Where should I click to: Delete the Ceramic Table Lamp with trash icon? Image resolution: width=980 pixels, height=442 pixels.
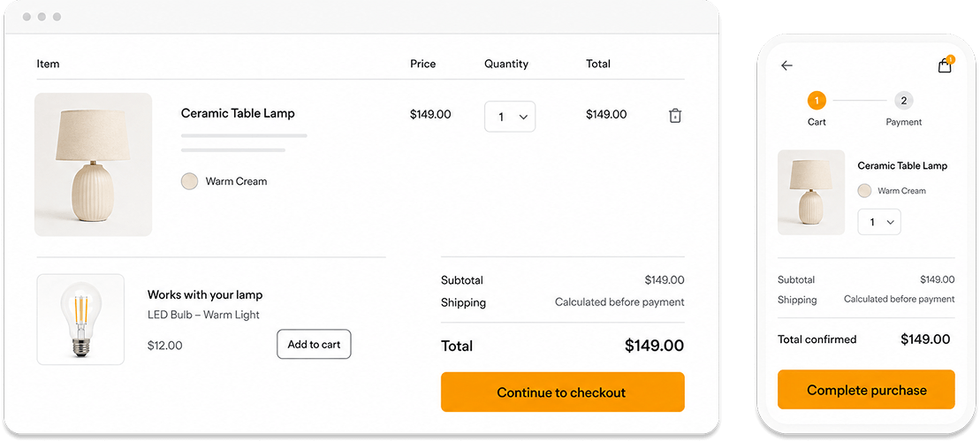(675, 116)
